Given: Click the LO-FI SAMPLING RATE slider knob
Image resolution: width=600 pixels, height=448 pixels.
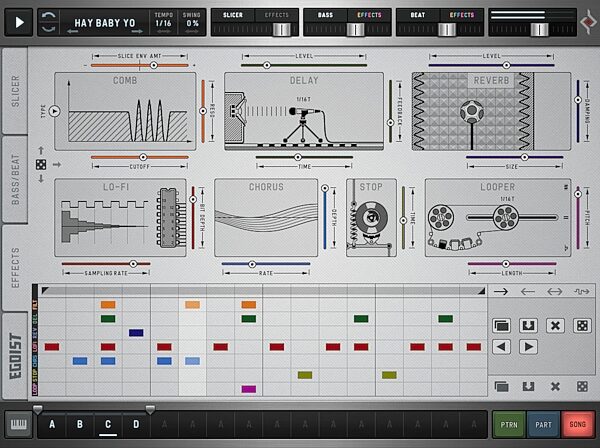Looking at the screenshot, I should click(x=133, y=264).
